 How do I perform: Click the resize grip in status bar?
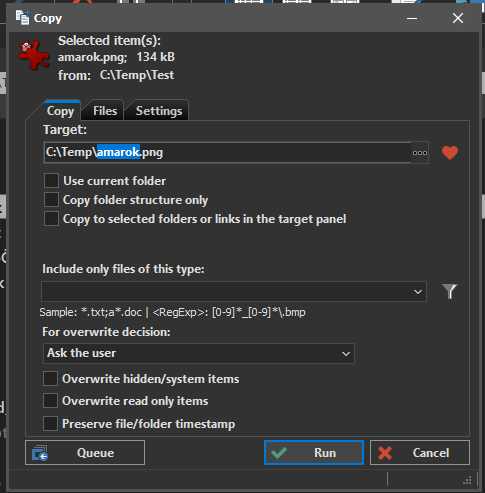pyautogui.click(x=467, y=480)
